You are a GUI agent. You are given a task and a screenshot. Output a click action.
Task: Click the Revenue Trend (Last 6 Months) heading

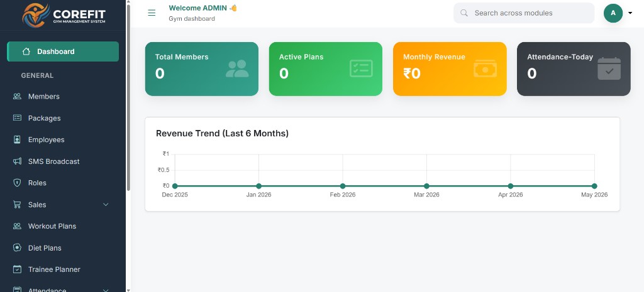222,133
